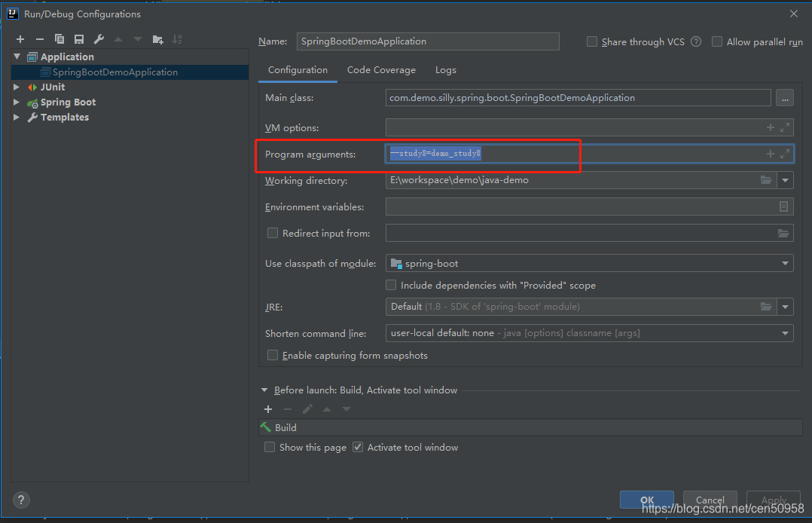
Task: Browse for the JRE folder
Action: click(766, 307)
